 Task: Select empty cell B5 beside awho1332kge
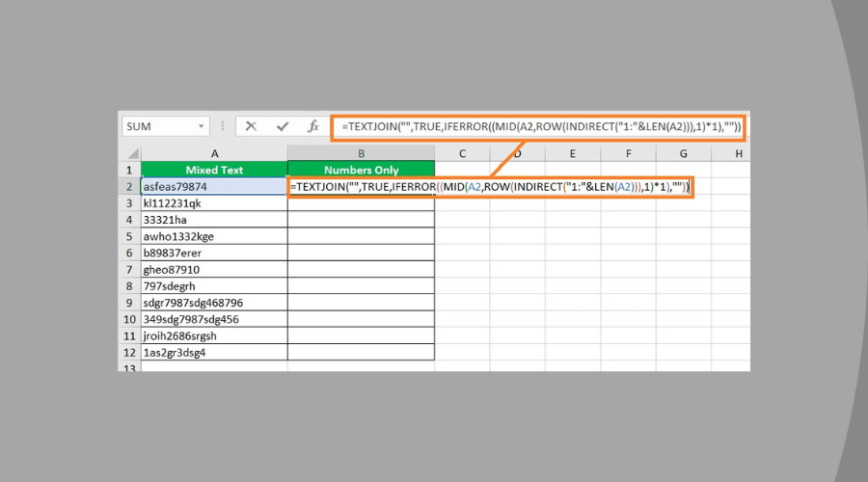[x=361, y=236]
